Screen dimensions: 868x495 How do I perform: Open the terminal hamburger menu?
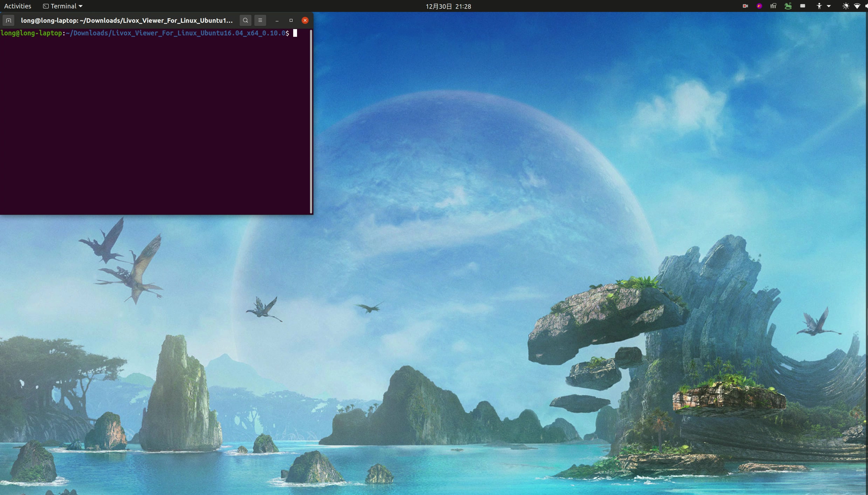260,20
